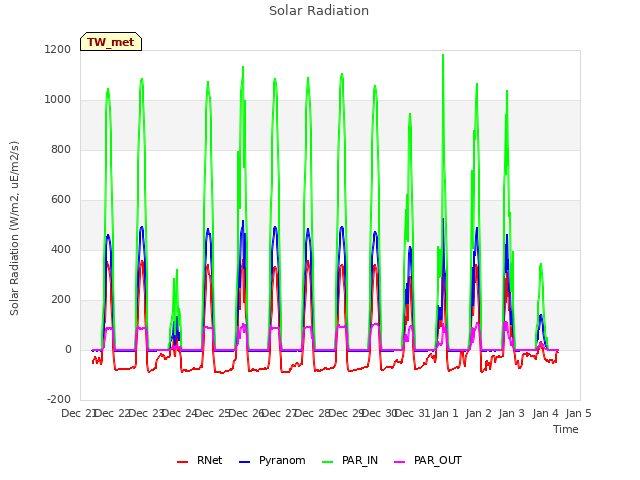Screen dimensions: 640x480
Task: Click the y-axis title Solar Radiation (W/m2, uE/m2/s)
Action: [x=14, y=228]
